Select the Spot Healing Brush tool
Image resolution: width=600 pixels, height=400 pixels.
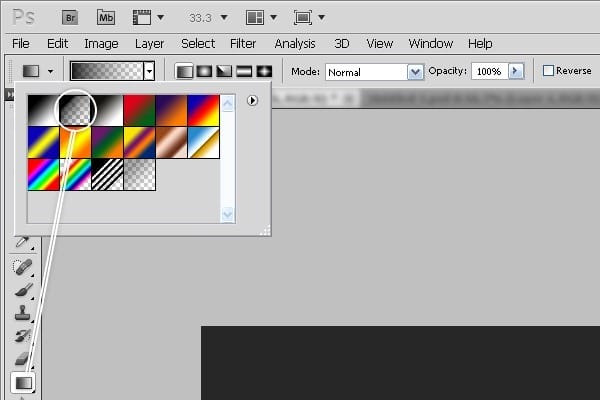coord(23,267)
